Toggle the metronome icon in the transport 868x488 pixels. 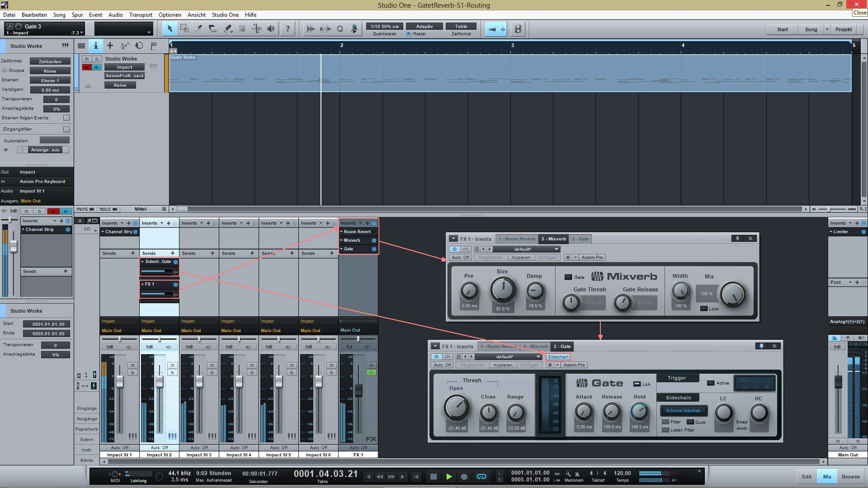point(577,474)
